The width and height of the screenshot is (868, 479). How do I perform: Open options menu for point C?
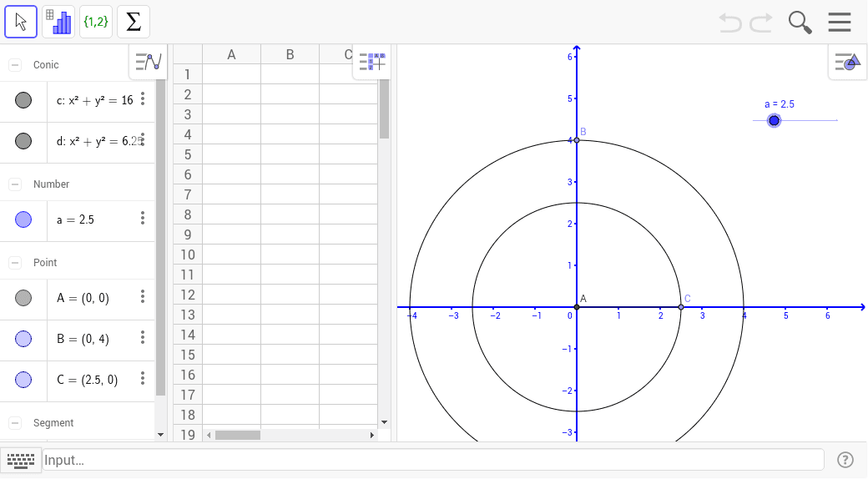[x=143, y=378]
